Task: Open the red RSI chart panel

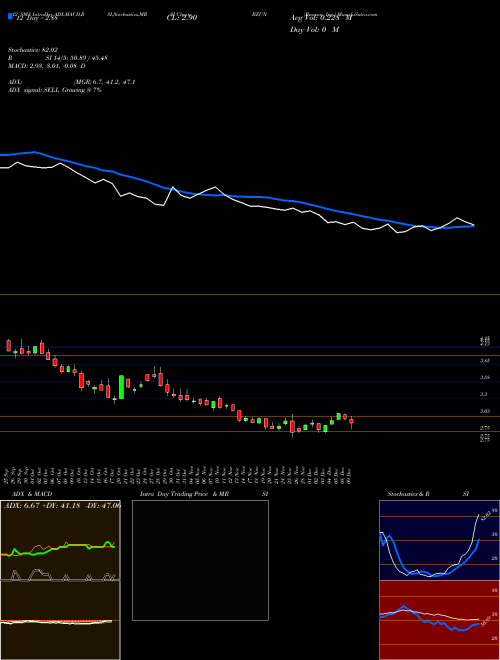Action: [439, 620]
